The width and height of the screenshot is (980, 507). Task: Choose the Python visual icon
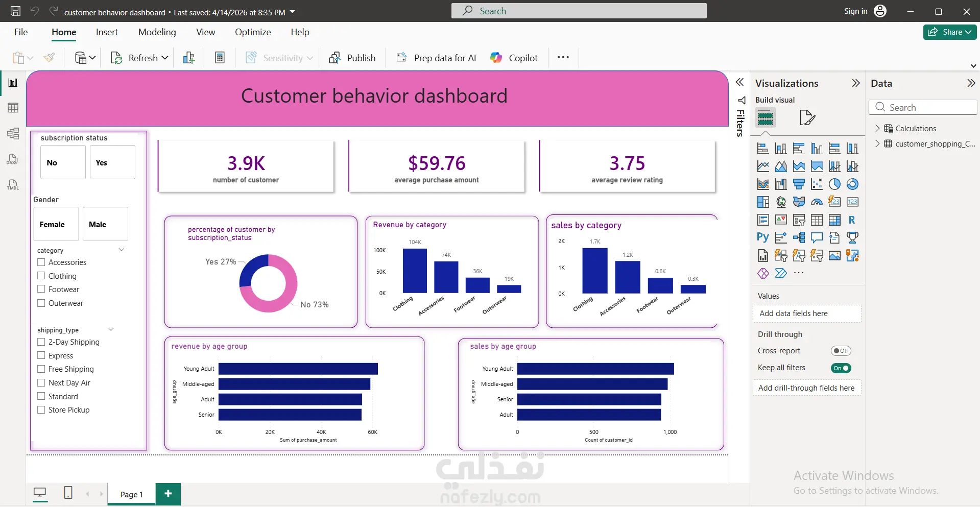[763, 237]
